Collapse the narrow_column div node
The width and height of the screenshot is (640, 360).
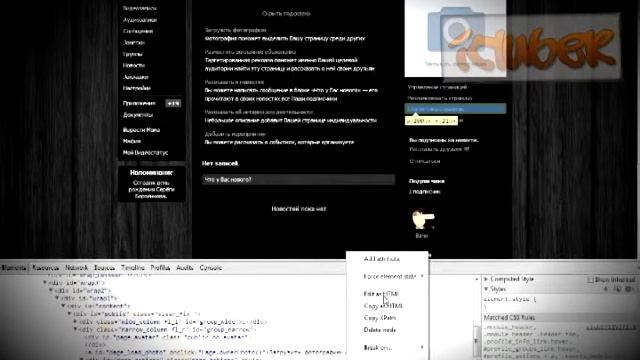point(76,329)
